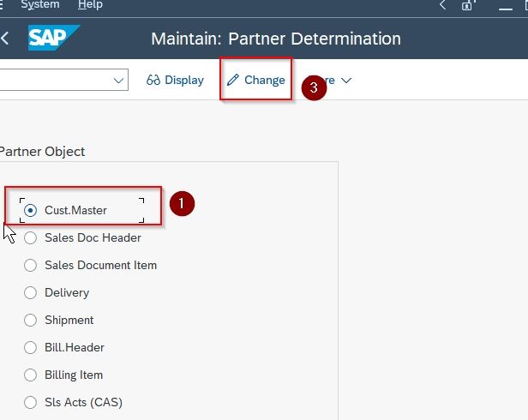The image size is (528, 420).
Task: Select the Delivery radio button
Action: point(30,292)
